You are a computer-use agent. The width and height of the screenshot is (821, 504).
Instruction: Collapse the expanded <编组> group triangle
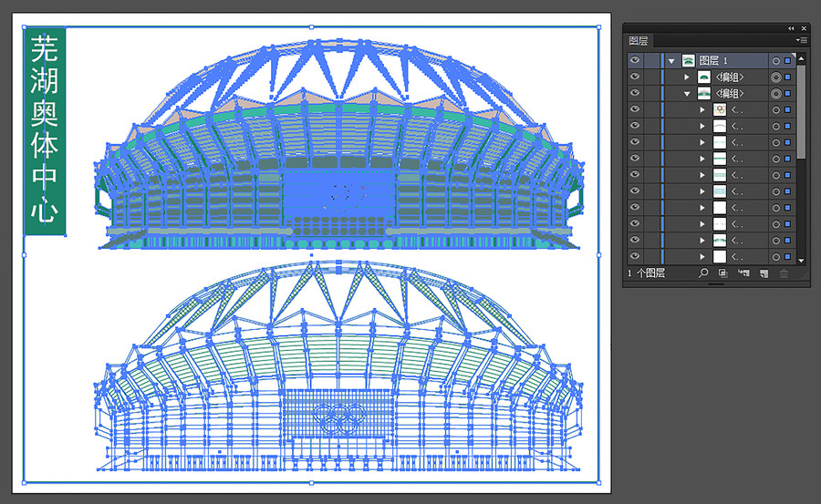point(687,94)
